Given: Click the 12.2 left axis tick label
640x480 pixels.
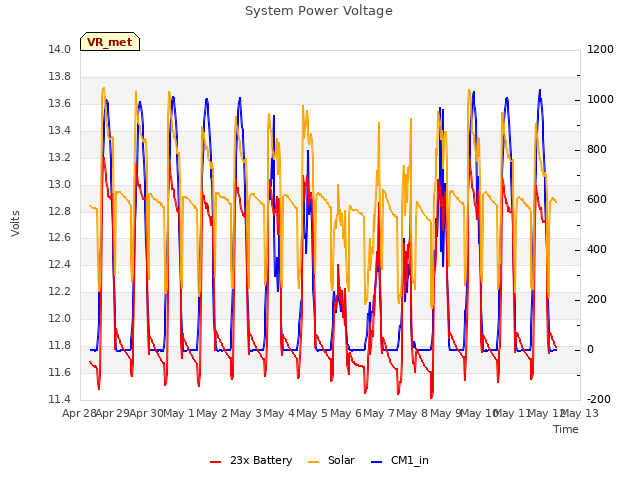Looking at the screenshot, I should 60,291.
